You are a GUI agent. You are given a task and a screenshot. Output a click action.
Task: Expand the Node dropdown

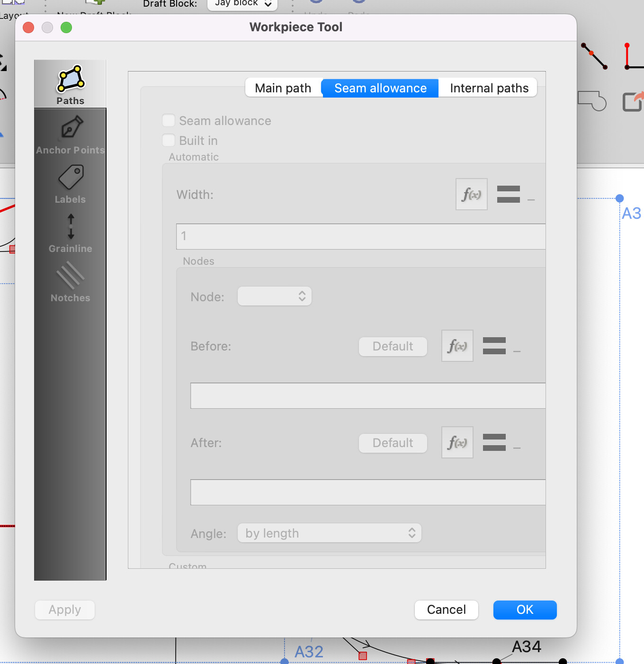274,296
